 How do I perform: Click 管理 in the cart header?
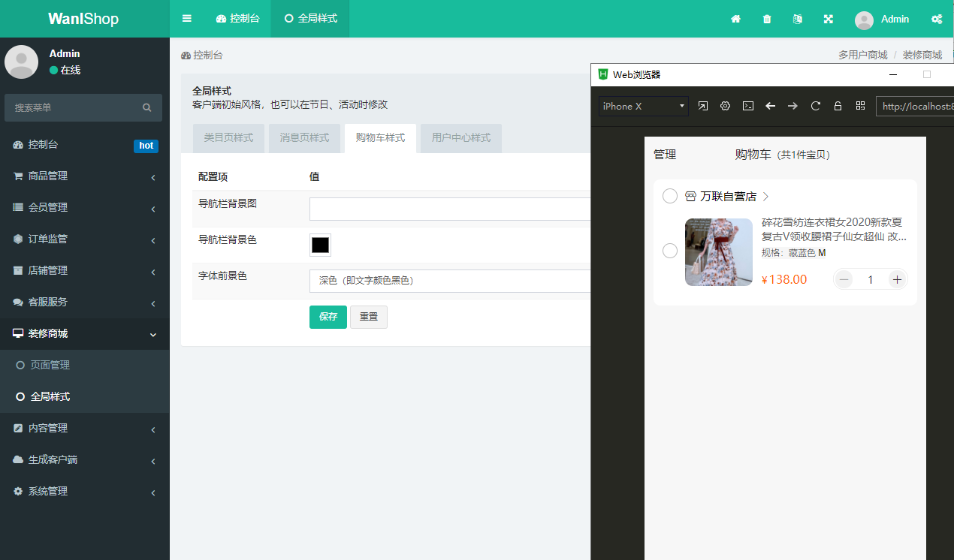pos(665,155)
